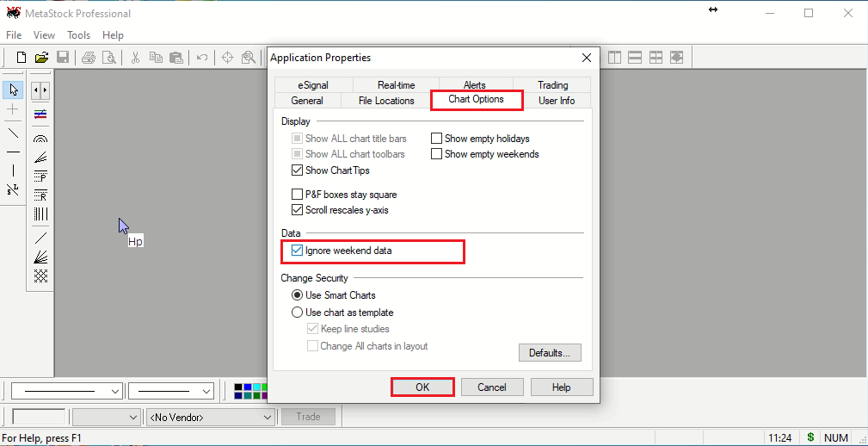Pick the teal color swatch

pos(248,395)
